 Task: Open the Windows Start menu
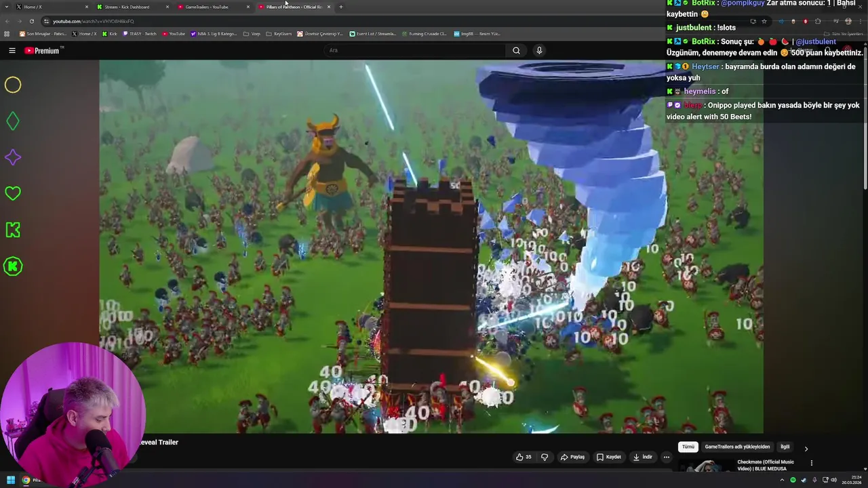(11, 480)
